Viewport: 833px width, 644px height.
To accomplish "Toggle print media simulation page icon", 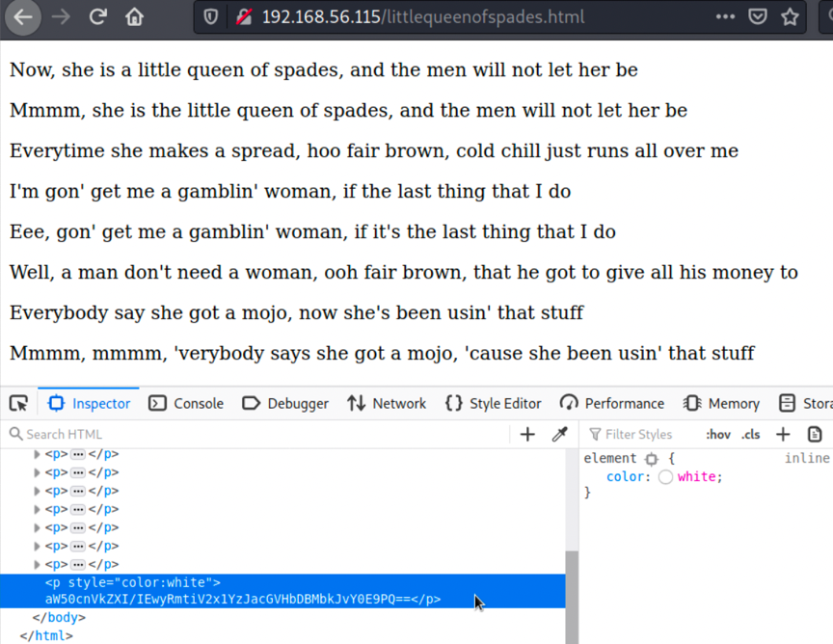I will (x=815, y=435).
